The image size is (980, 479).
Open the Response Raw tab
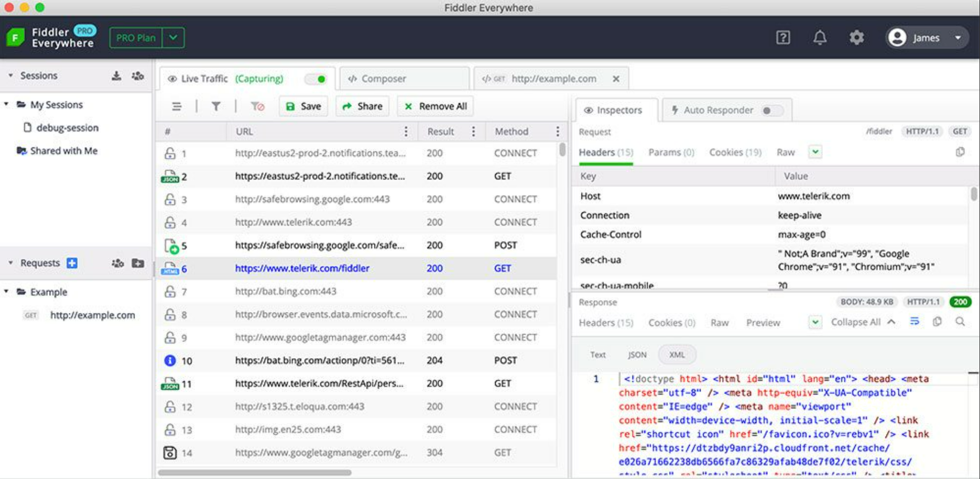click(x=720, y=323)
